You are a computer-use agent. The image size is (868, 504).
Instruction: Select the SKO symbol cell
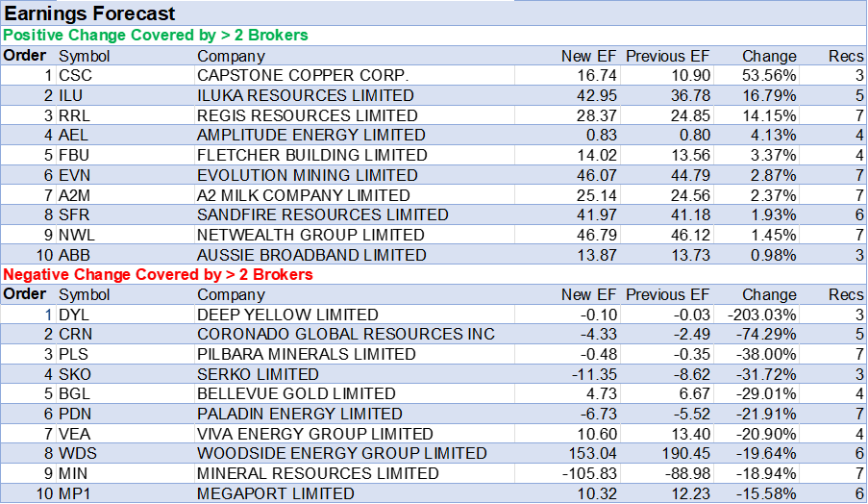pyautogui.click(x=75, y=374)
